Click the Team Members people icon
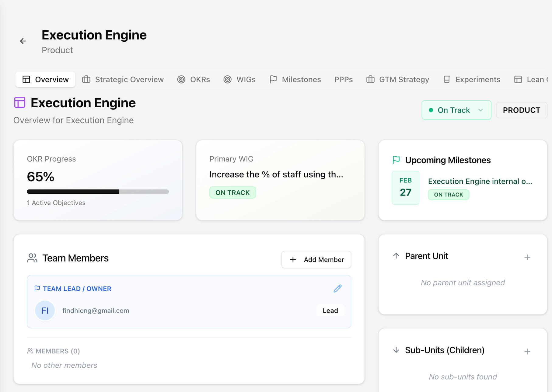 (32, 258)
